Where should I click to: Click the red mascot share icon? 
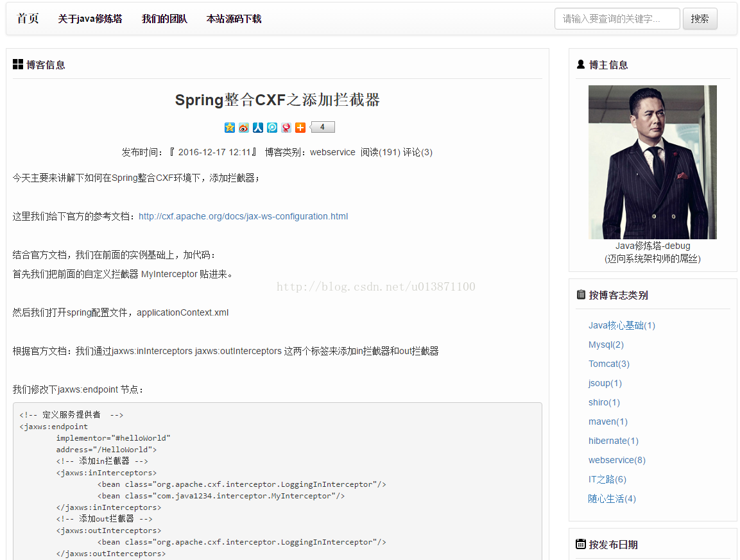[x=286, y=128]
